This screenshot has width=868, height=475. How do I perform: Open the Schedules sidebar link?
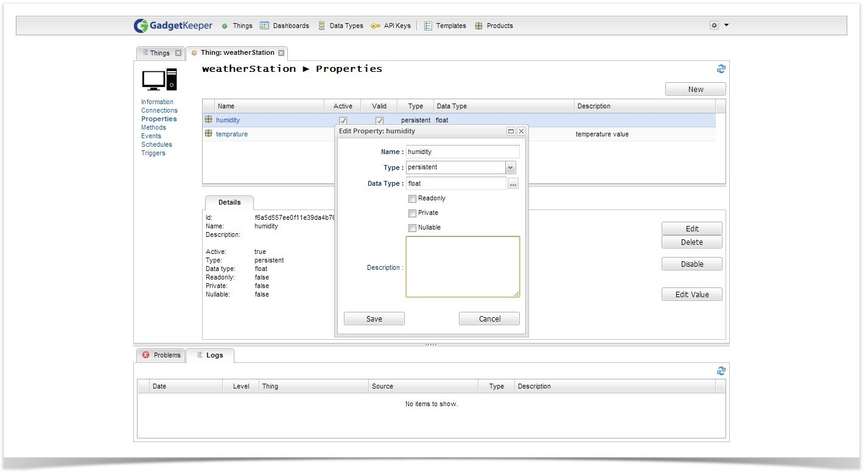156,144
